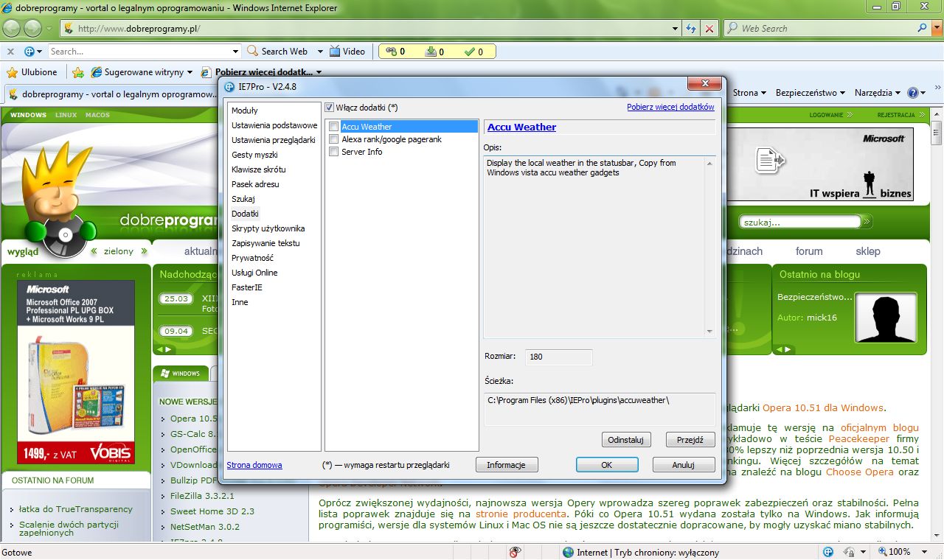Check the Server Info plugin checkbox
Viewport: 944px width, 560px height.
(334, 152)
